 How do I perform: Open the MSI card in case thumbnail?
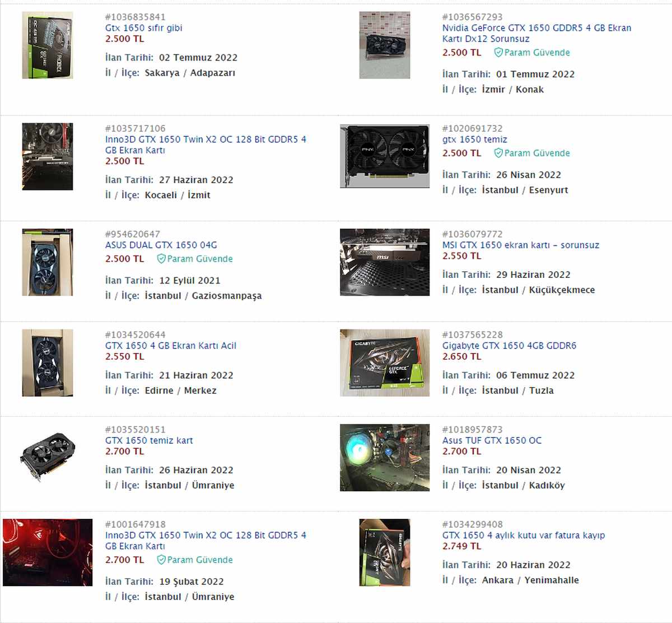[x=385, y=262]
